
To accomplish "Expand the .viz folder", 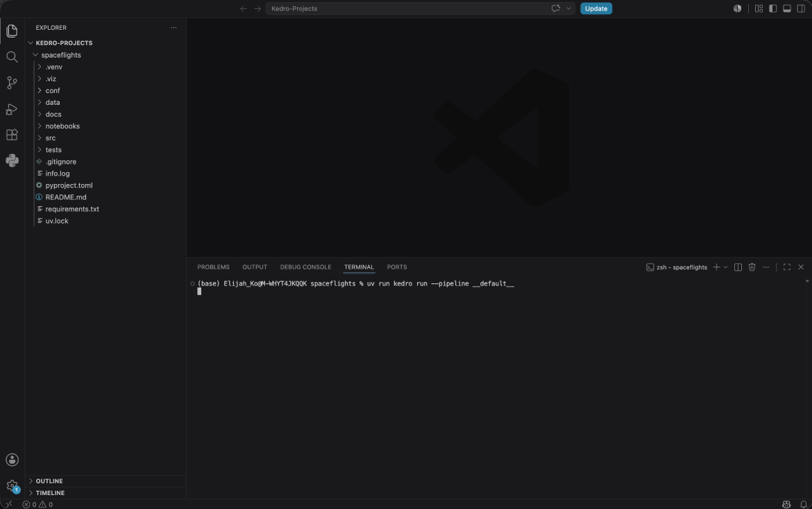I will [x=105, y=78].
